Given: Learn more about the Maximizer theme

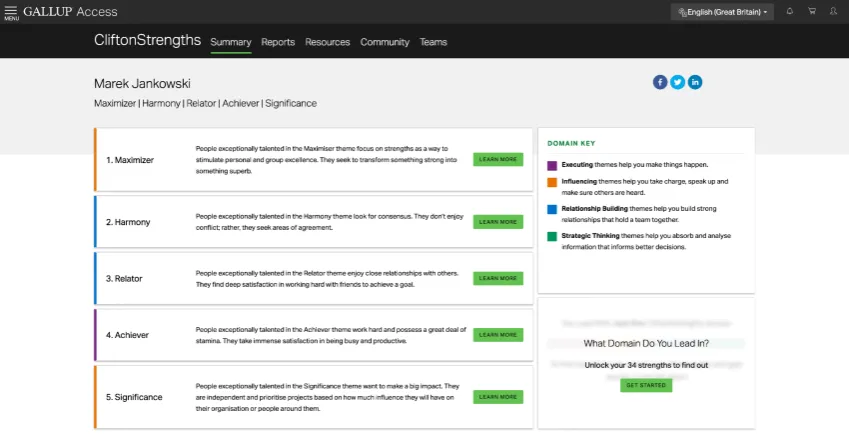Looking at the screenshot, I should click(x=498, y=159).
